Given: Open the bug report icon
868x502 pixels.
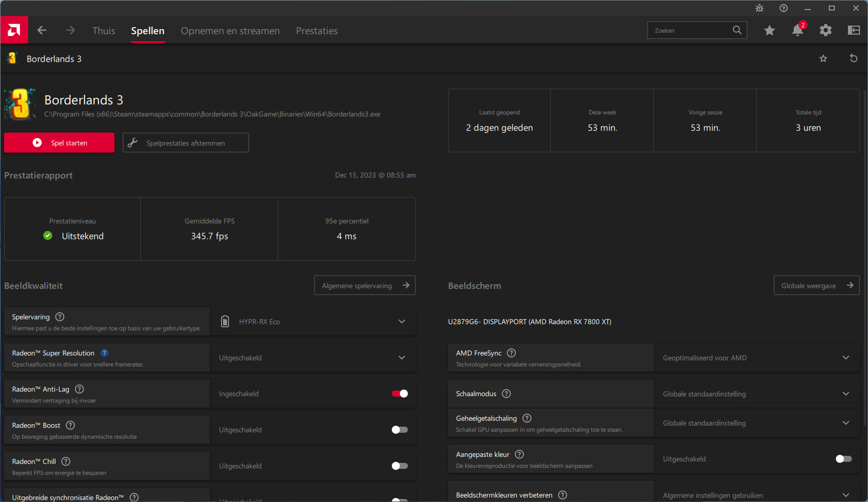Looking at the screenshot, I should 759,8.
